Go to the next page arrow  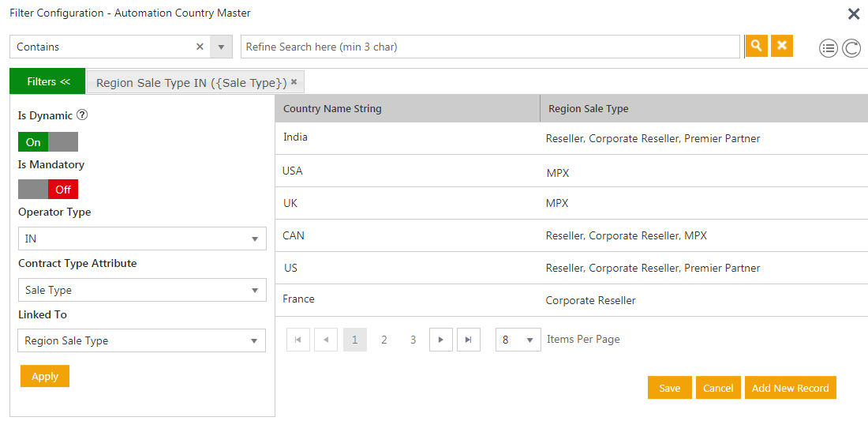[x=440, y=340]
